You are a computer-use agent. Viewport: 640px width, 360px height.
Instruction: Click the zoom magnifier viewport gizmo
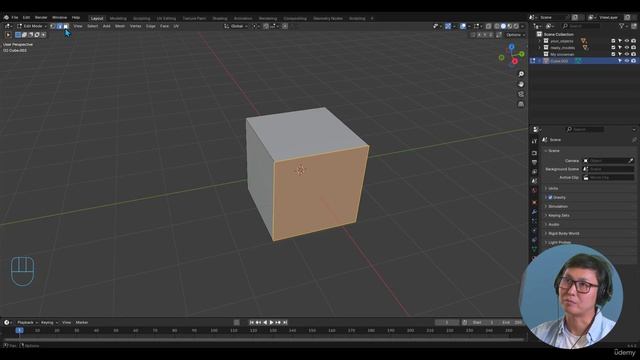(x=521, y=74)
